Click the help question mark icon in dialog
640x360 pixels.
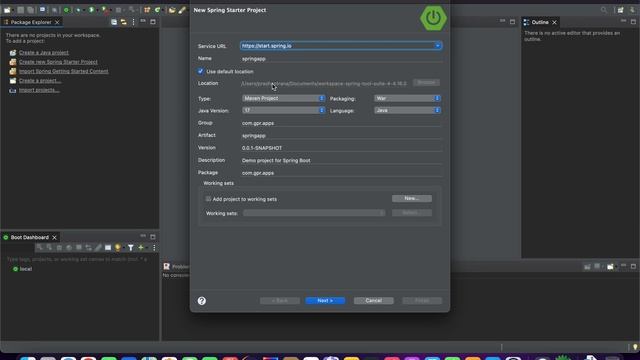point(202,301)
